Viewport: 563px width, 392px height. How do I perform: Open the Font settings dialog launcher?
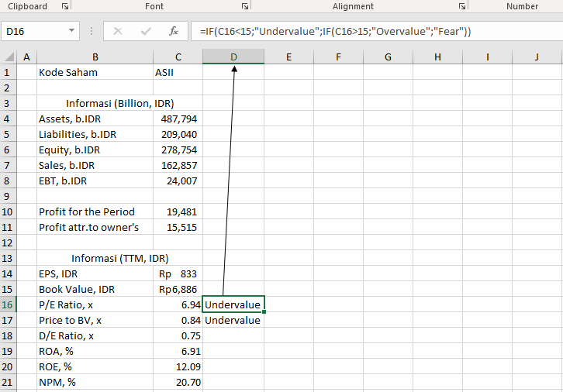[245, 6]
